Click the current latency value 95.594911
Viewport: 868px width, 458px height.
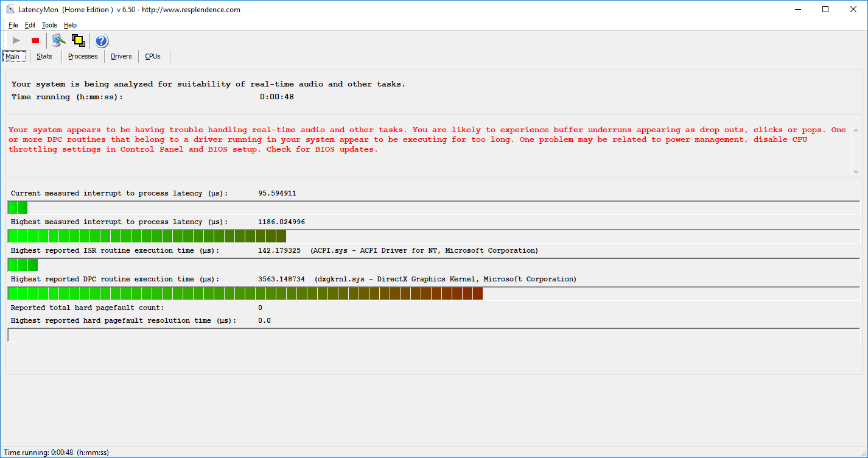pyautogui.click(x=277, y=193)
